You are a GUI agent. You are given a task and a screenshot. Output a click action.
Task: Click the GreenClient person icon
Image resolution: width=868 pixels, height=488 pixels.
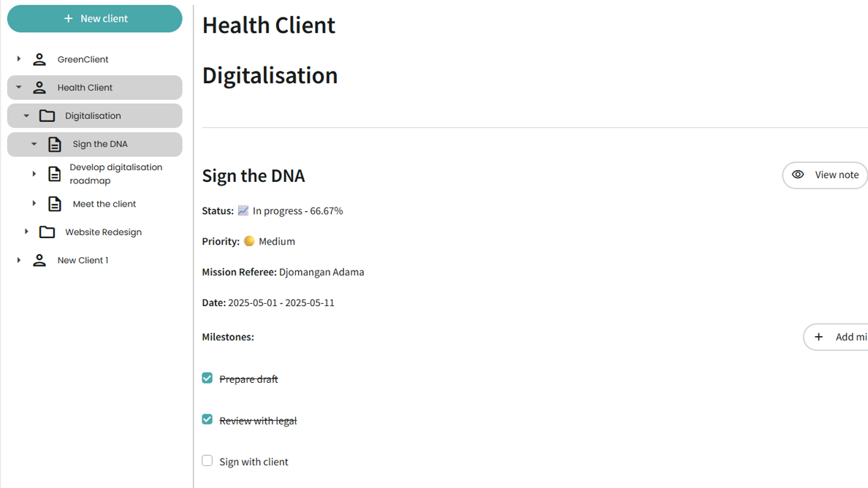[39, 59]
